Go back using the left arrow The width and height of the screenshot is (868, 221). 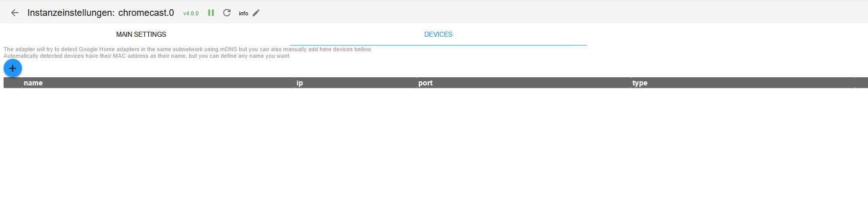click(15, 13)
